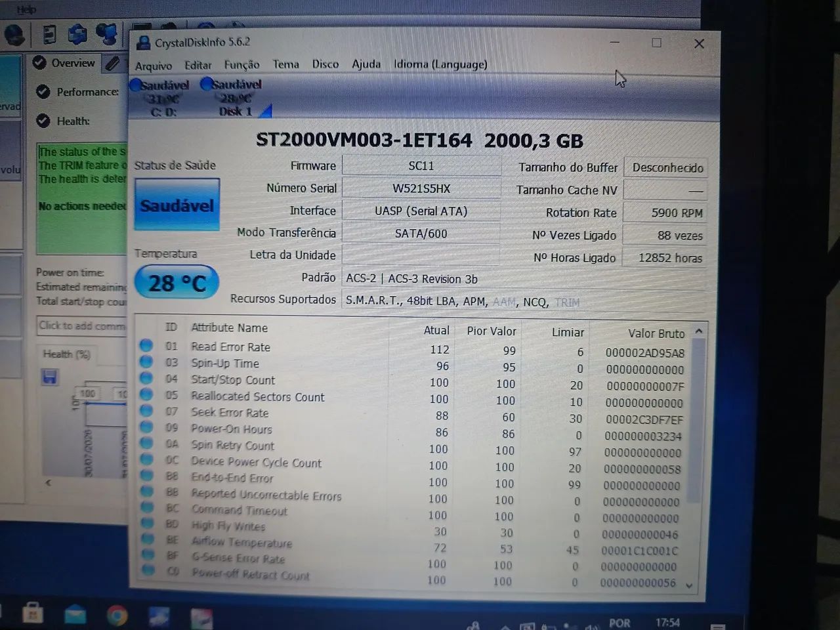Screen dimensions: 840x630
Task: Select the Power-On Hours row
Action: pos(412,431)
